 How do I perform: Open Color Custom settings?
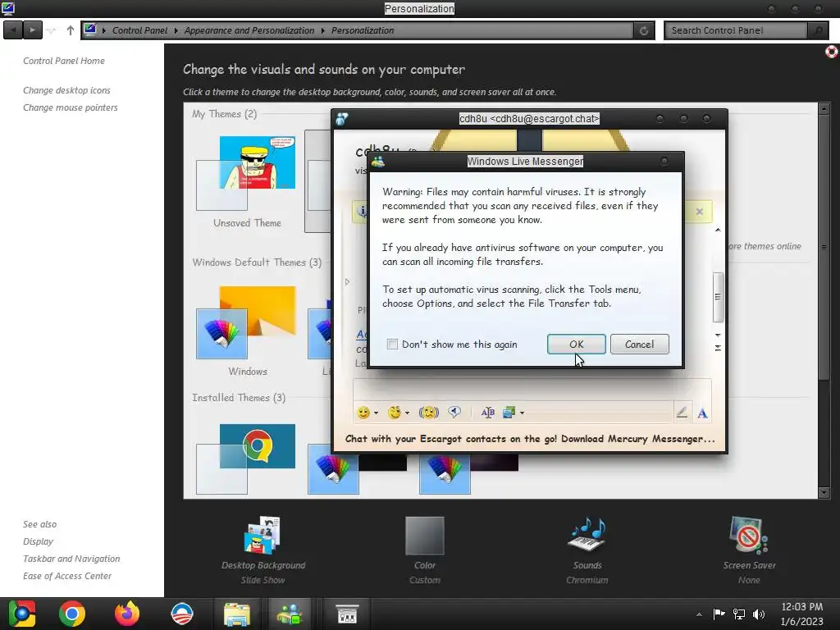[x=425, y=550]
